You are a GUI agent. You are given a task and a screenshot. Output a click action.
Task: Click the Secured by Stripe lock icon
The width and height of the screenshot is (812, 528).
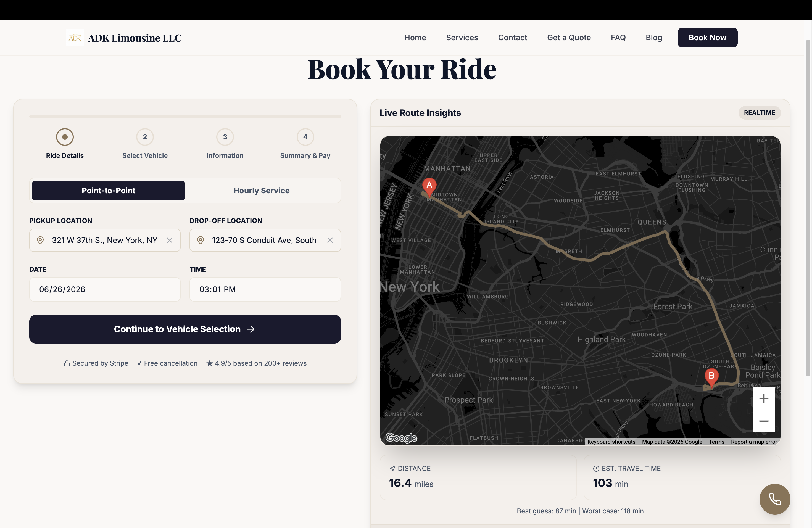point(67,364)
